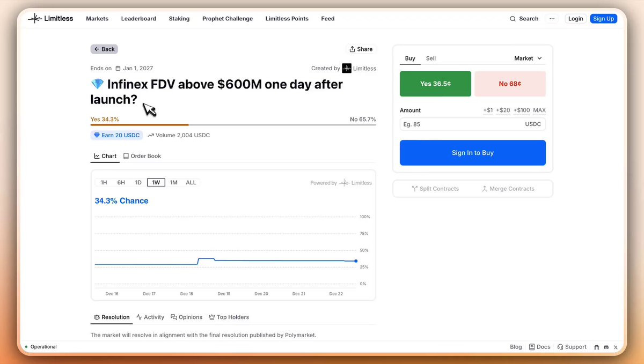Image resolution: width=644 pixels, height=364 pixels.
Task: Add +$100 to amount
Action: [522, 110]
